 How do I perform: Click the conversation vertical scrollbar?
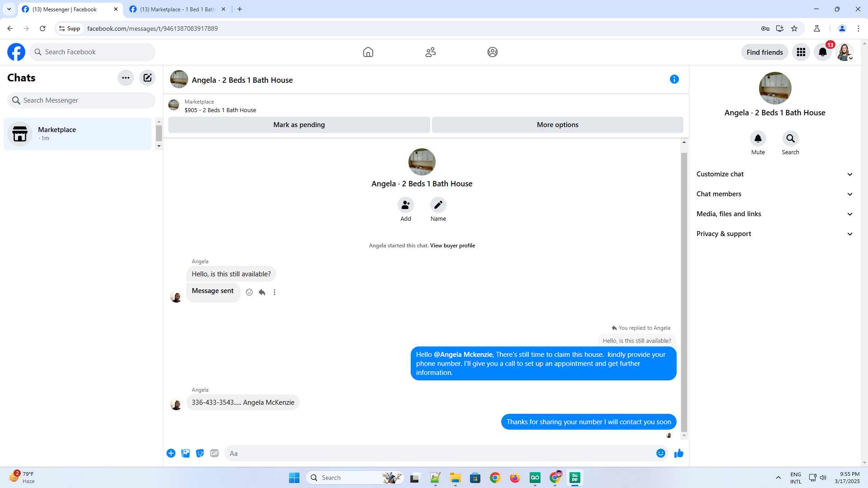tap(684, 292)
